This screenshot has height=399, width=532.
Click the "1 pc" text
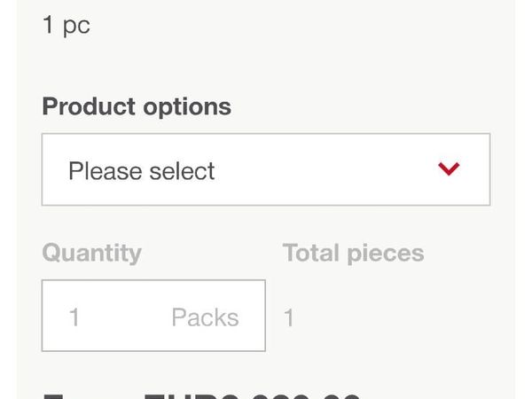pos(66,25)
